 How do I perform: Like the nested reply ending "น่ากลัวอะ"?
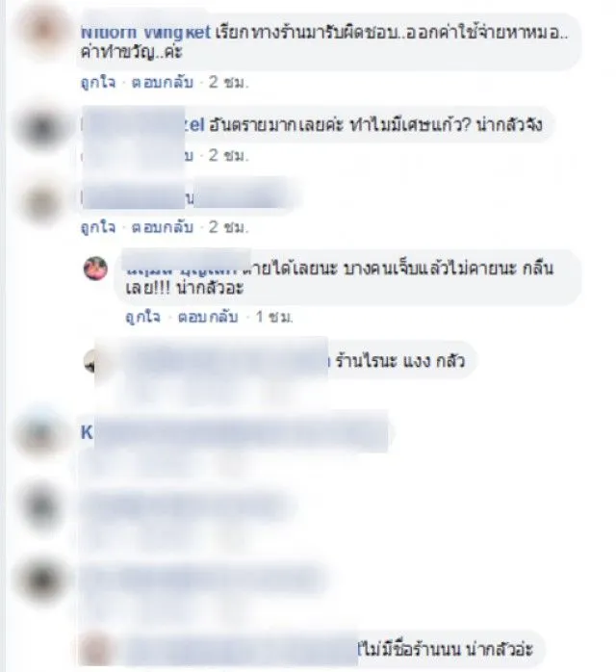pyautogui.click(x=143, y=317)
